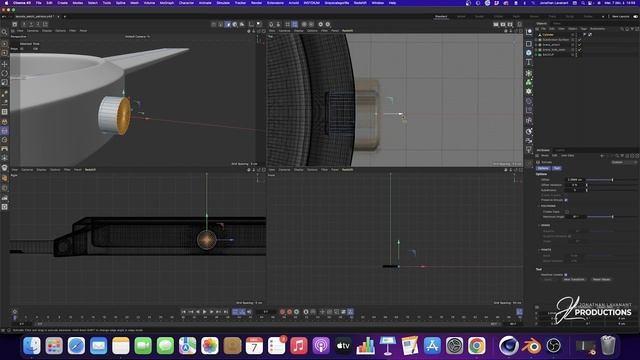
Task: Toggle the New Layouts switch
Action: (x=635, y=17)
